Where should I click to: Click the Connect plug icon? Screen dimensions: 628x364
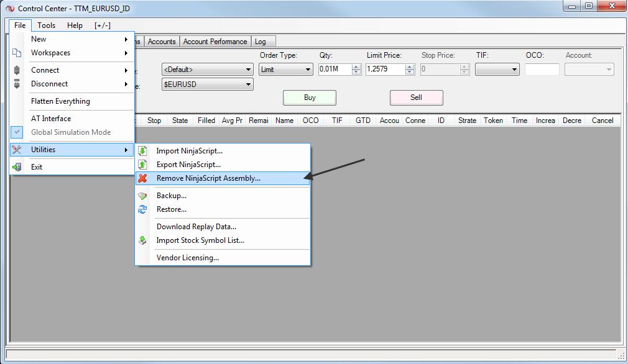[16, 70]
